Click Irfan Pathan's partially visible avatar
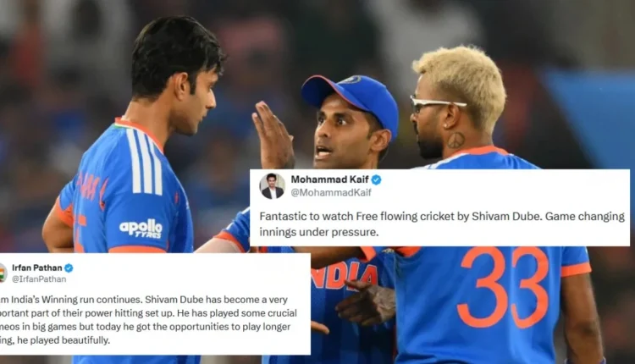The image size is (635, 364). click(x=3, y=273)
